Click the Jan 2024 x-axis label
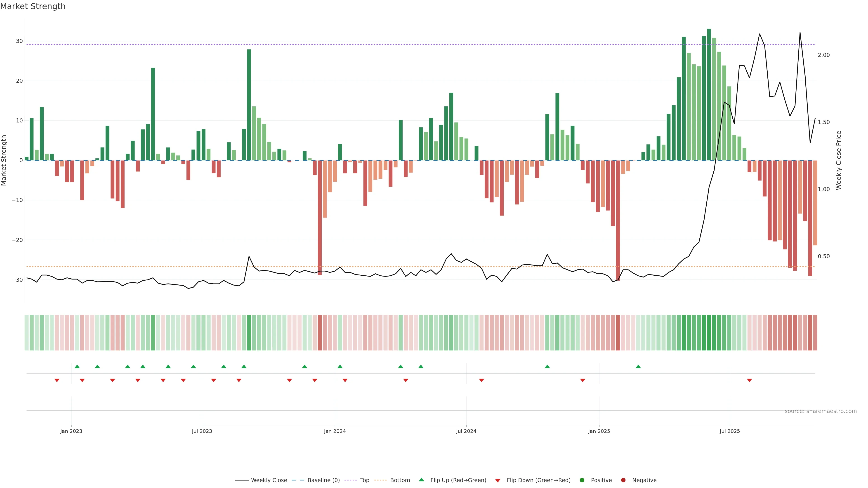This screenshot has height=488, width=868. [x=335, y=431]
